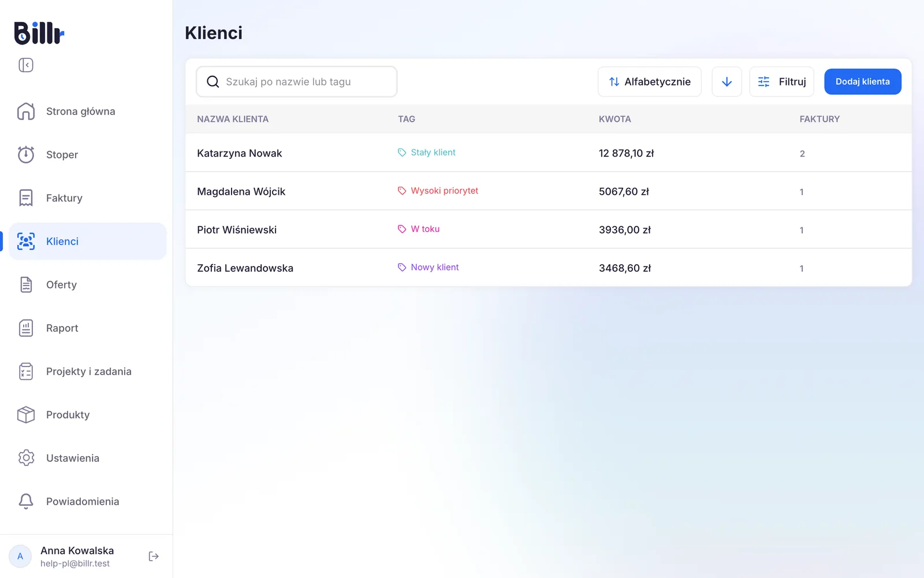Click the Billr logo
The width and height of the screenshot is (924, 578).
[39, 33]
